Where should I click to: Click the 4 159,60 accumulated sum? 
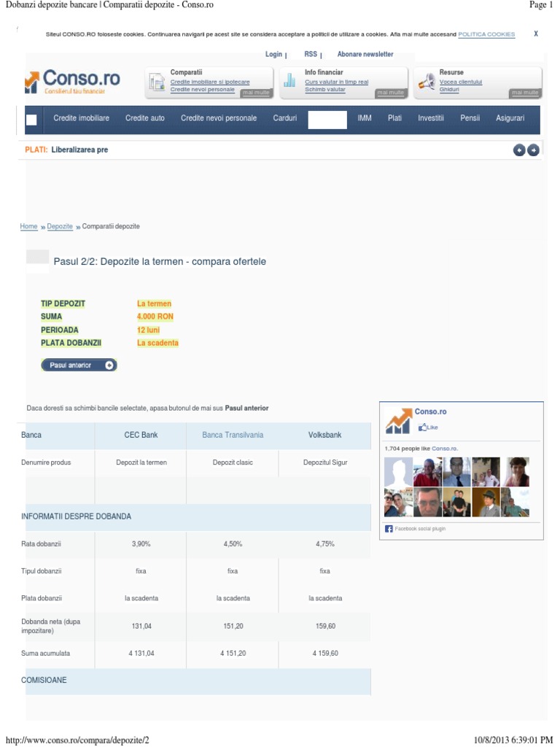(325, 654)
